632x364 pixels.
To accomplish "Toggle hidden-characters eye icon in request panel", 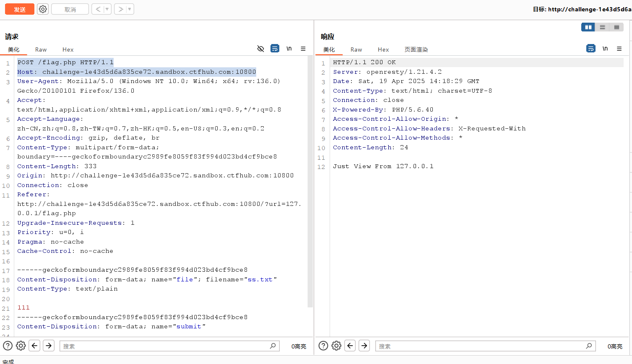I will [260, 49].
